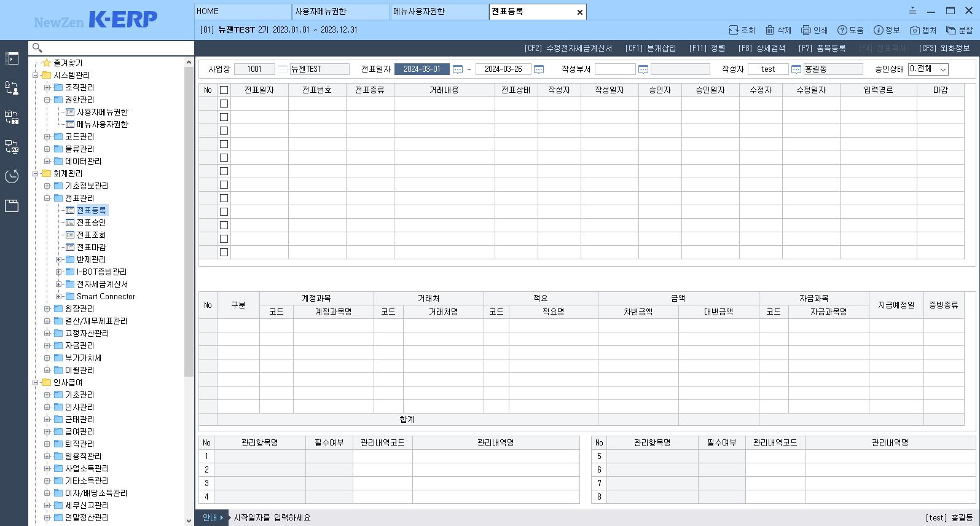
Task: Click the [F8] 상세검색 button
Action: tap(761, 48)
